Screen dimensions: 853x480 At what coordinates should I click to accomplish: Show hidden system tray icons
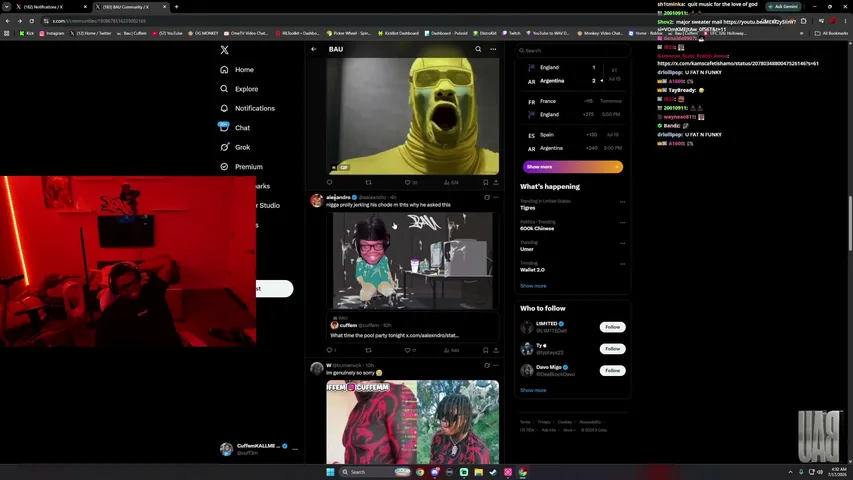[x=790, y=472]
